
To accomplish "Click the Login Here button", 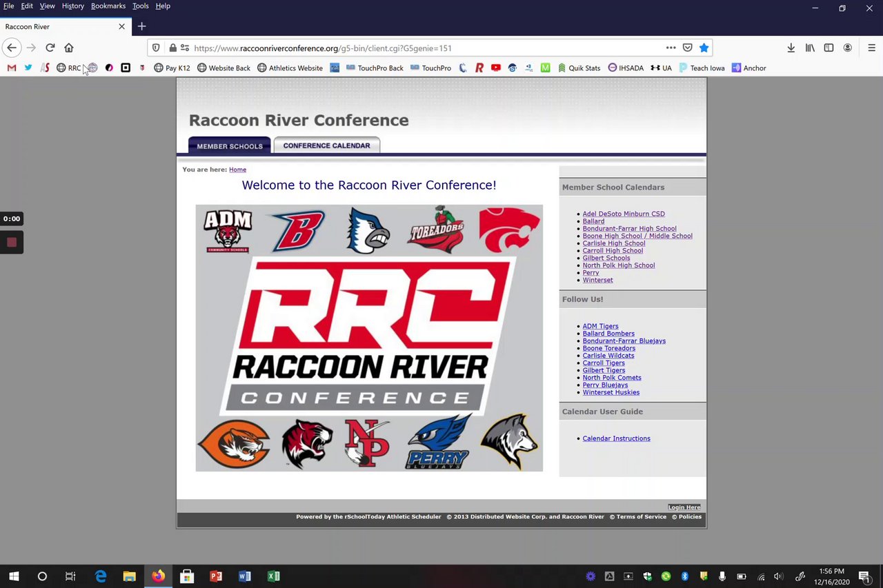I will 684,507.
